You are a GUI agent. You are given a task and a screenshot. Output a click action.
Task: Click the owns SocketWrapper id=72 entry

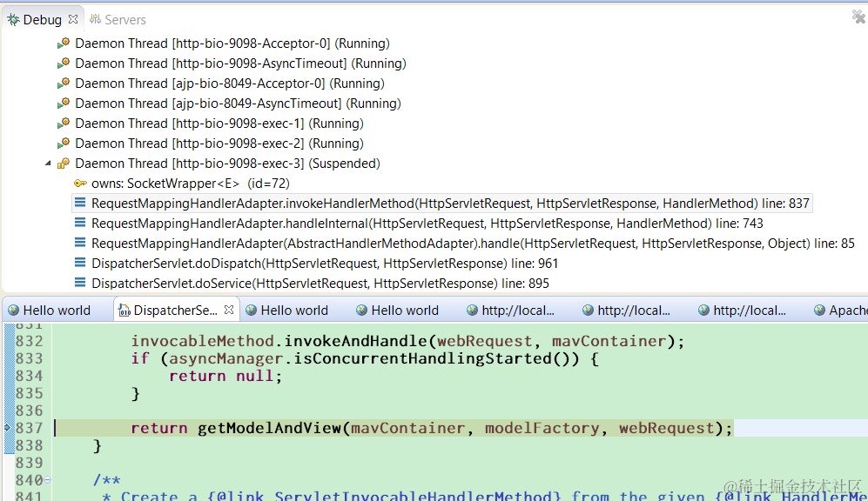191,183
